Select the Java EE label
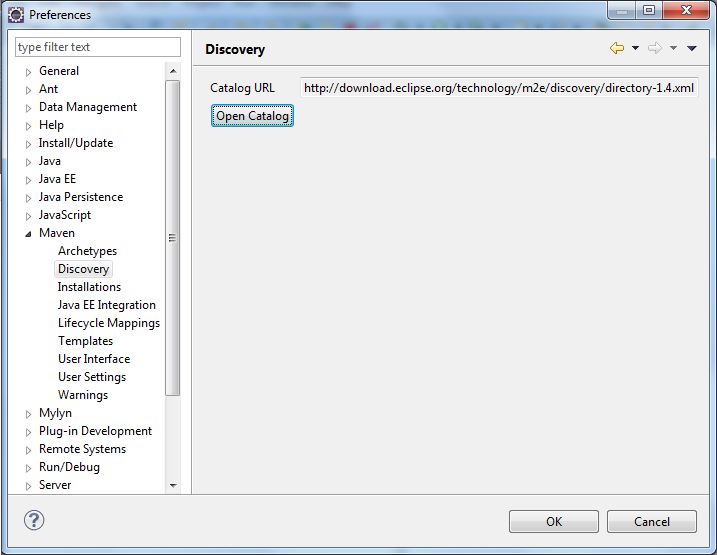The width and height of the screenshot is (717, 555). point(57,179)
